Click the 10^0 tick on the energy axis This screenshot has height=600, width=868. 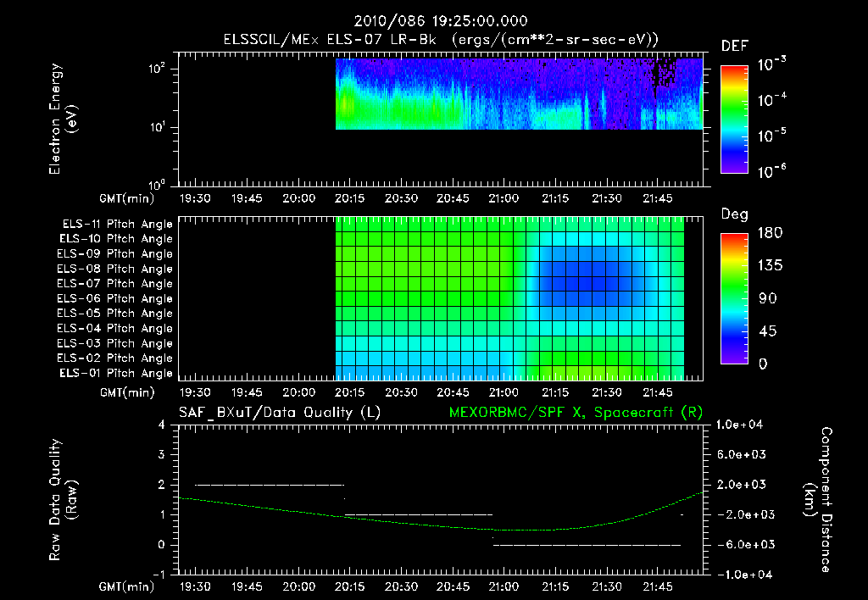point(157,184)
